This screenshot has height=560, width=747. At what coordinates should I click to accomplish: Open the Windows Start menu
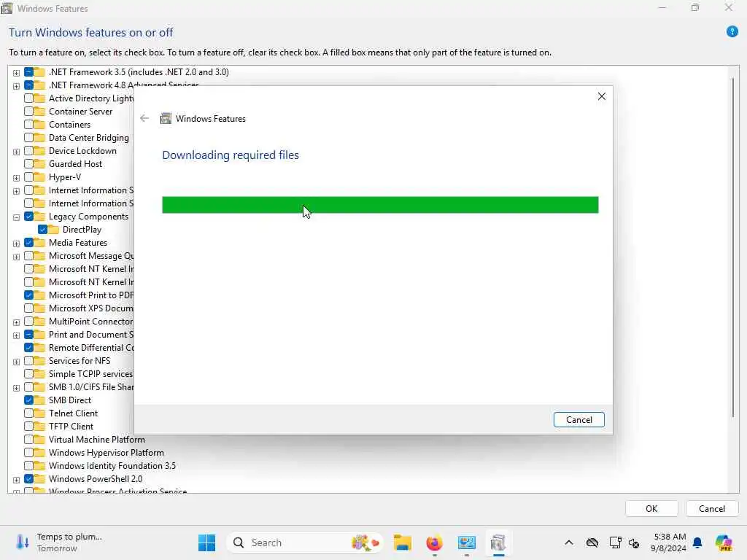click(x=206, y=542)
